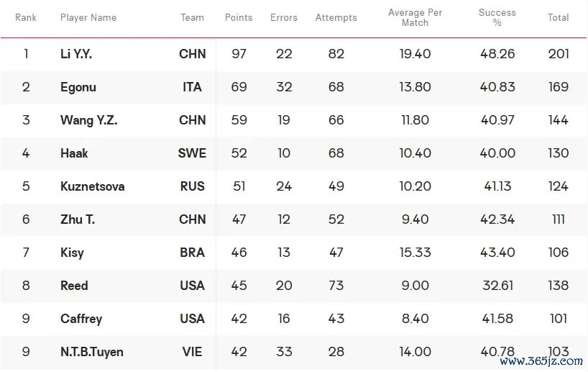The image size is (588, 372).
Task: Select player Reed from USA
Action: (74, 286)
